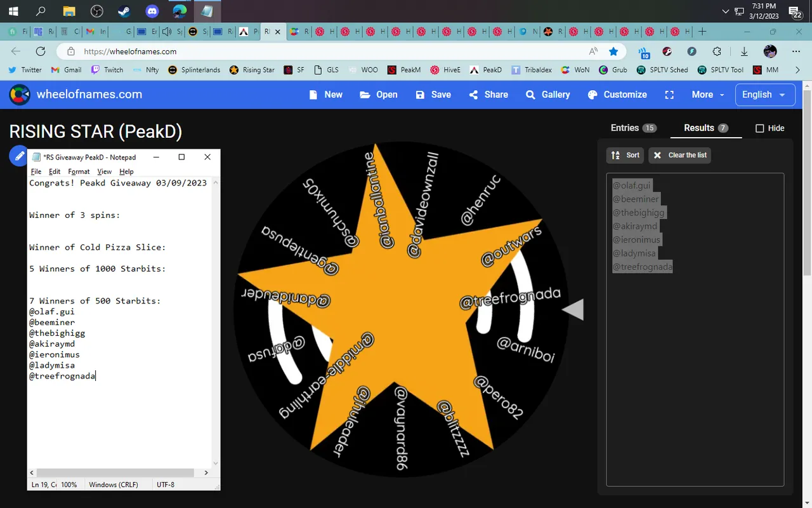812x508 pixels.
Task: Open notification center with 22 badge
Action: coord(796,11)
